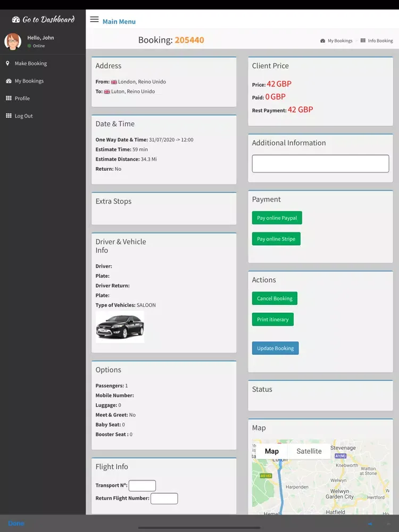The image size is (399, 532).
Task: Click Estimate Distance 34.3 Mi text
Action: (126, 159)
